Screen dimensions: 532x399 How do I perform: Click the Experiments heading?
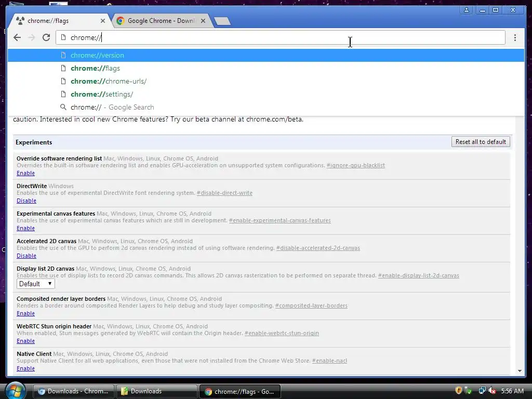tap(34, 142)
